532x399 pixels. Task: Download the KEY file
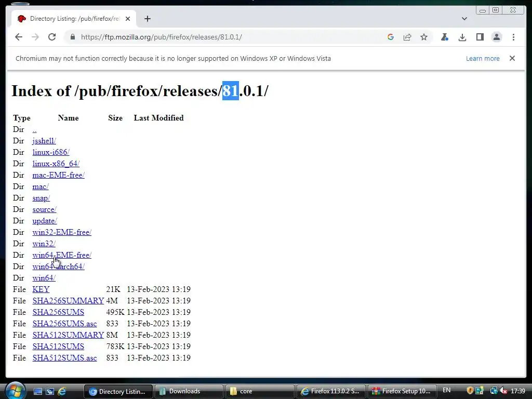pyautogui.click(x=41, y=289)
